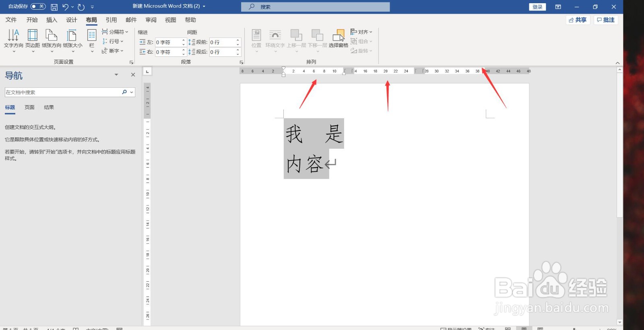
Task: Open the File (文件) tab
Action: pos(11,20)
